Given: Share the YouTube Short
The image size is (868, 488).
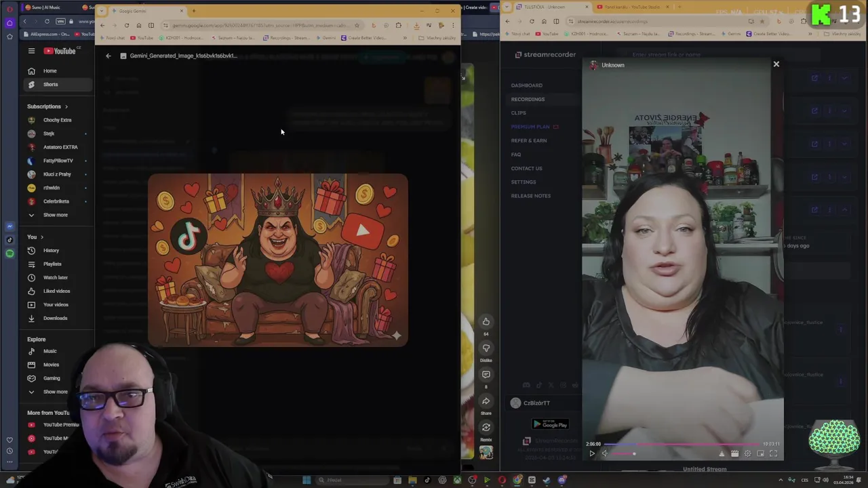Looking at the screenshot, I should [x=486, y=401].
